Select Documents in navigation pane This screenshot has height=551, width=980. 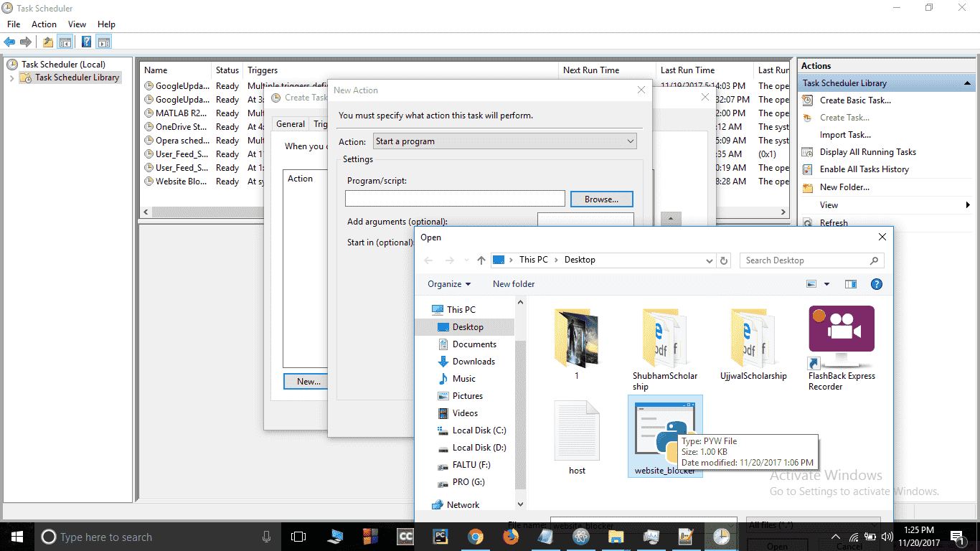point(474,344)
